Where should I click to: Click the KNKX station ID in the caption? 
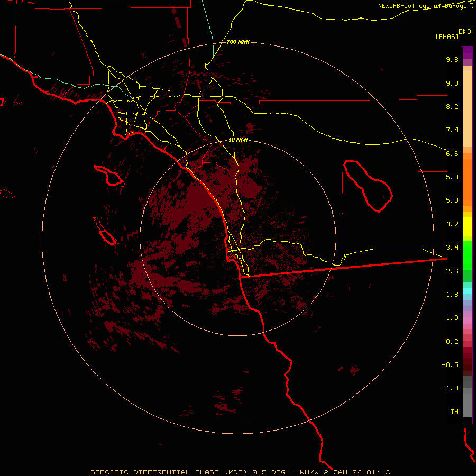click(x=309, y=472)
